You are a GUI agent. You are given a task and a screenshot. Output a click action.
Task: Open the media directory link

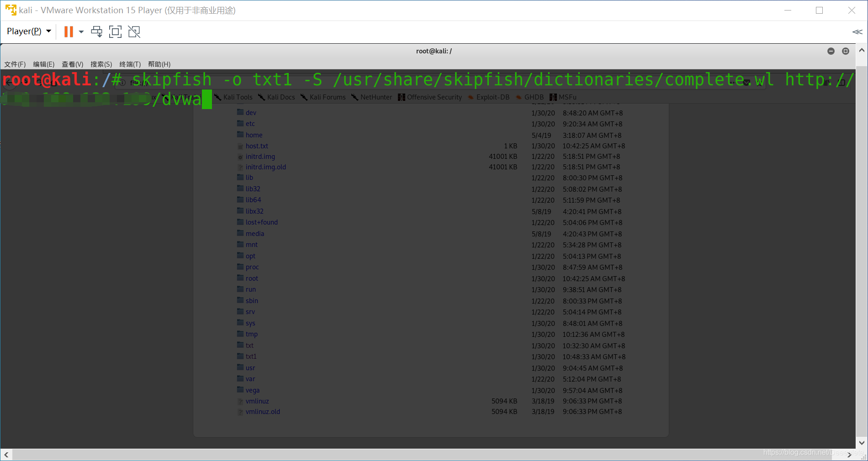tap(255, 234)
